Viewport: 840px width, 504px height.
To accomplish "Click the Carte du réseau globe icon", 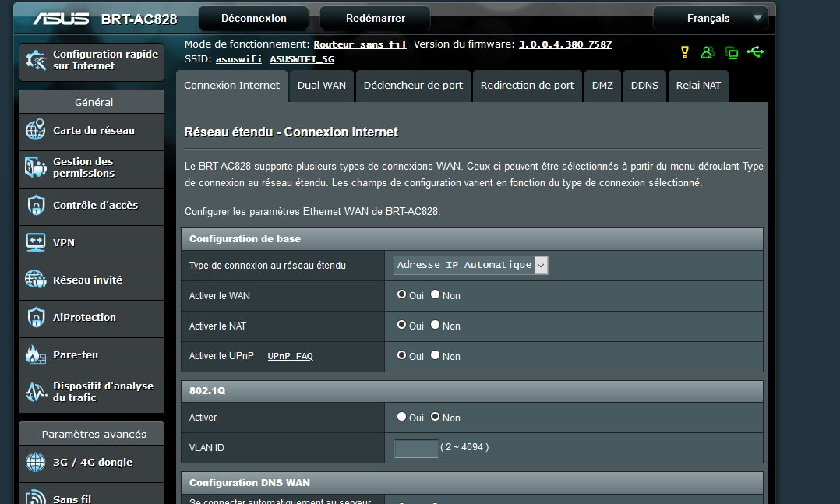I will pos(36,129).
